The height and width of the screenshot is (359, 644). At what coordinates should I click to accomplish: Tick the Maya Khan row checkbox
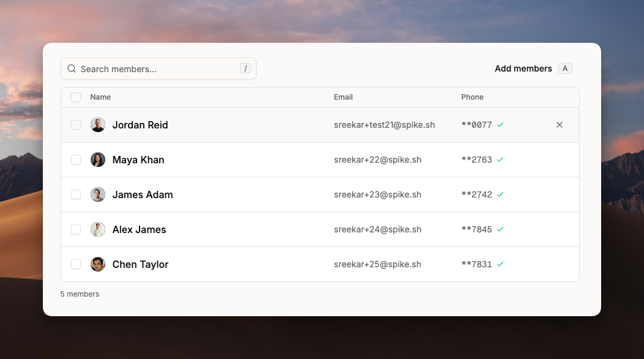pyautogui.click(x=76, y=160)
